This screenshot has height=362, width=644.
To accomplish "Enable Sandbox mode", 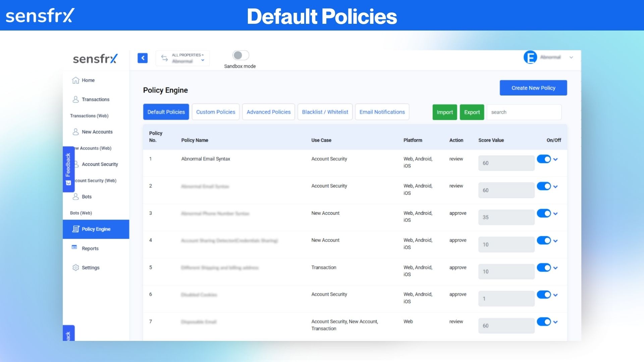I will pyautogui.click(x=240, y=55).
